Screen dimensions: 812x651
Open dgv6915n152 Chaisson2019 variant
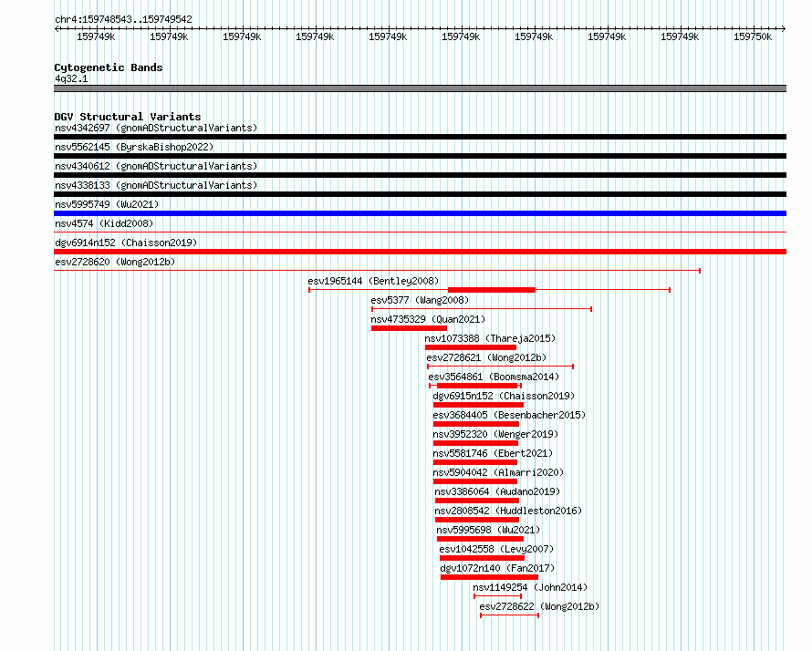504,396
